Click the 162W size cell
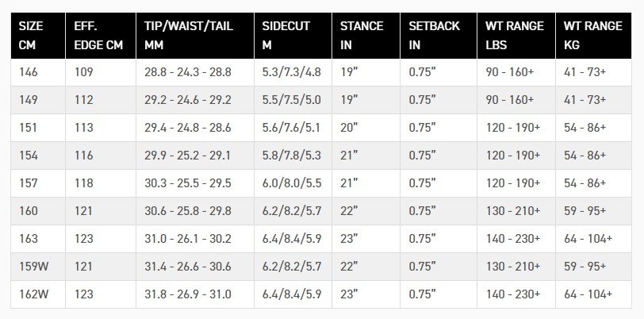The height and width of the screenshot is (319, 644). (x=38, y=294)
